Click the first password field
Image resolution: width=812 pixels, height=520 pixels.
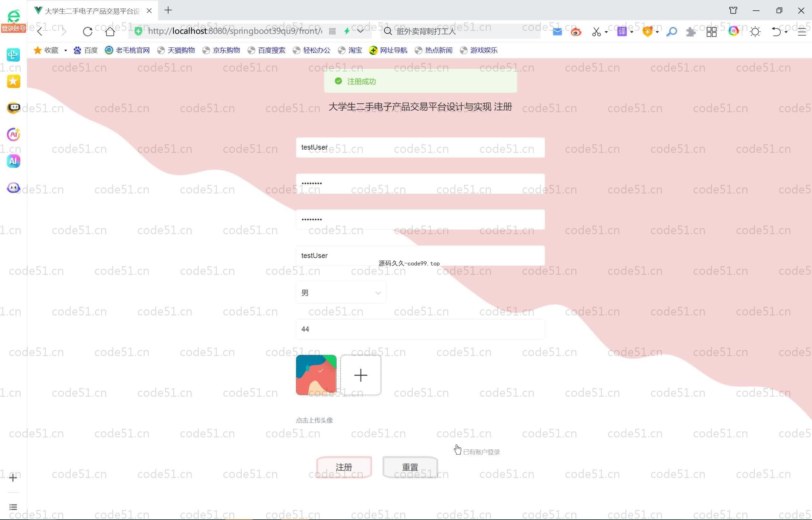(x=420, y=183)
